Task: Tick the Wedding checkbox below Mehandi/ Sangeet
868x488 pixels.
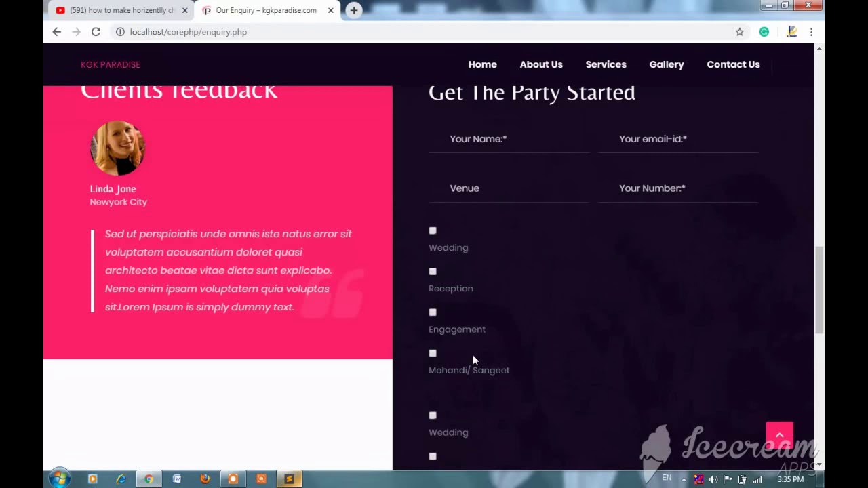Action: [433, 415]
